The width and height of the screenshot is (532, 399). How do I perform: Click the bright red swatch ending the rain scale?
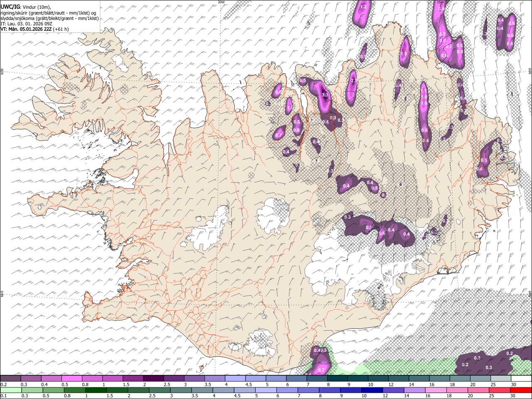(x=521, y=390)
